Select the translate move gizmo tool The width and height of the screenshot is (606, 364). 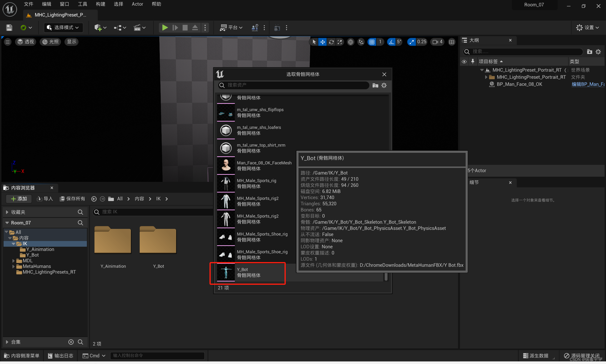click(x=322, y=42)
